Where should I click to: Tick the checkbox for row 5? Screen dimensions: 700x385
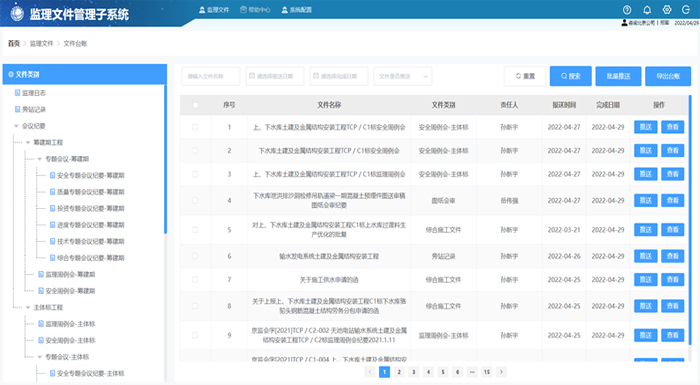195,230
